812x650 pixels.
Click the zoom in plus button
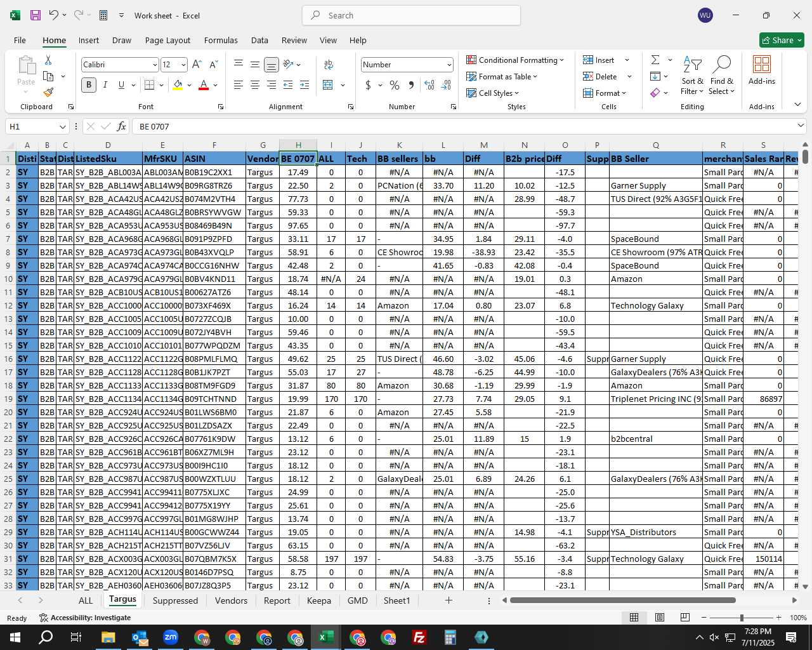[778, 618]
